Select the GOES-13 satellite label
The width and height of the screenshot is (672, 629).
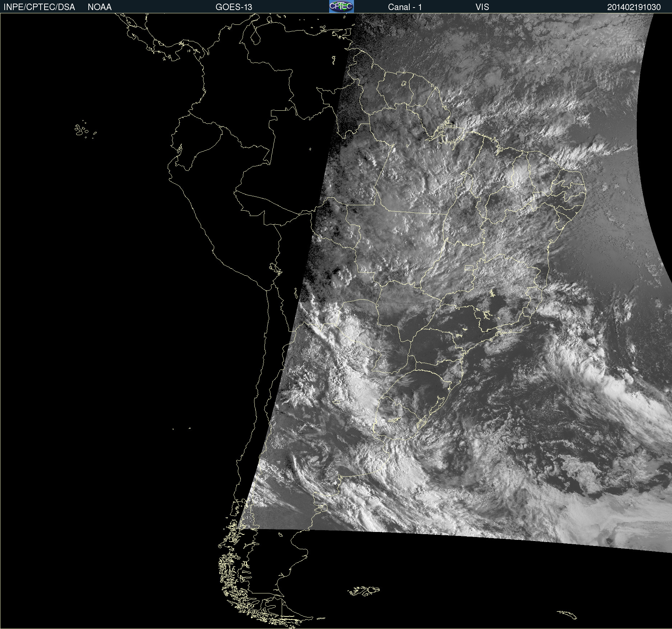234,7
